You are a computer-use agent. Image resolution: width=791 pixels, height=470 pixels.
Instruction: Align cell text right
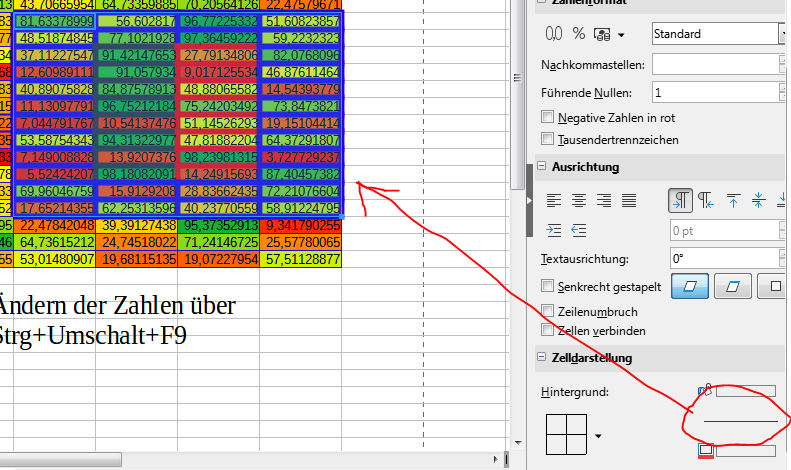(604, 201)
